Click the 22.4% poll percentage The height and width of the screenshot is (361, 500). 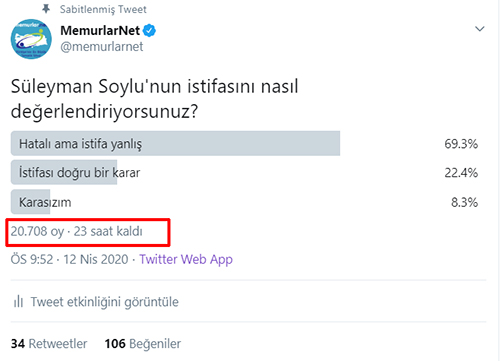pos(461,173)
